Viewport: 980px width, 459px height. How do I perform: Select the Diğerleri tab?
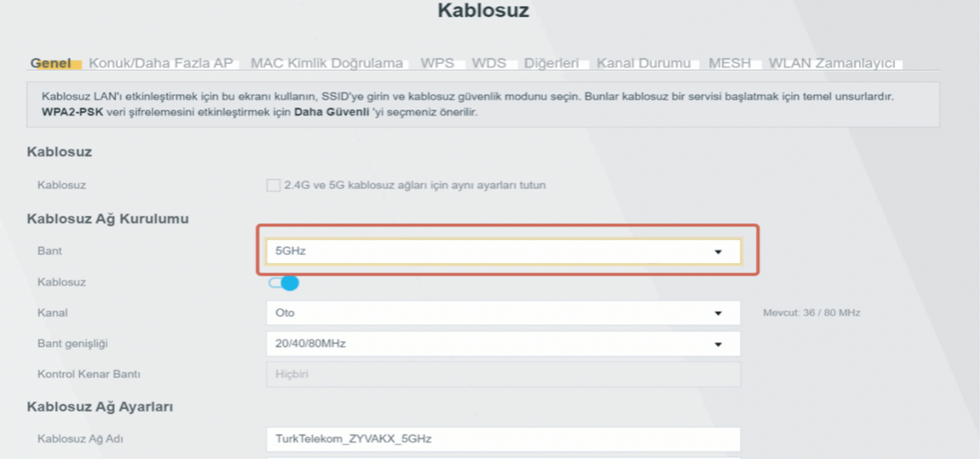(551, 63)
